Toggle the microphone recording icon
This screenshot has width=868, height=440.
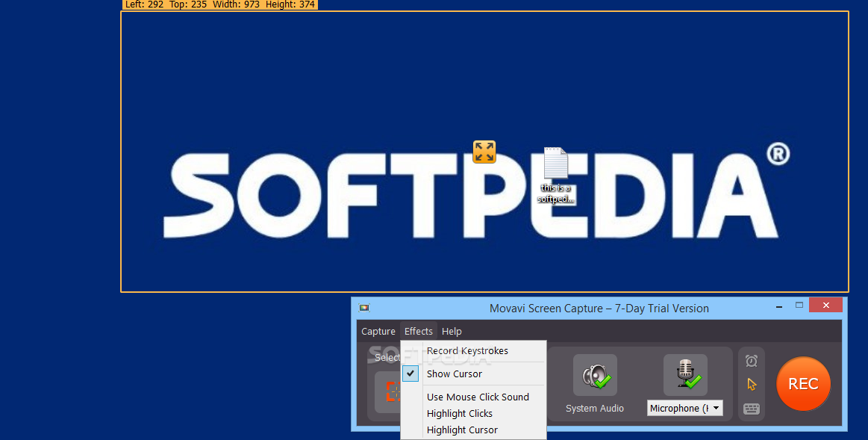pos(685,375)
